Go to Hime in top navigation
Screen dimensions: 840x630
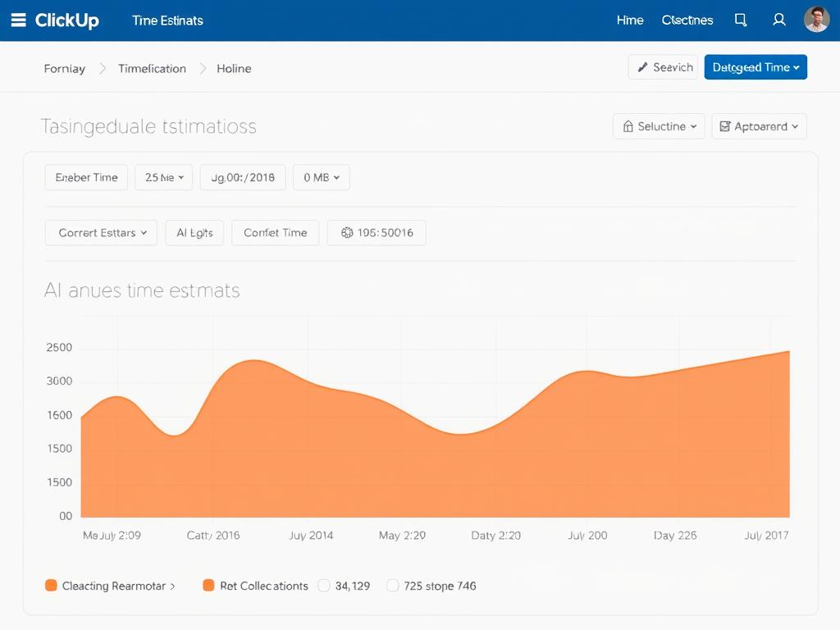coord(629,21)
